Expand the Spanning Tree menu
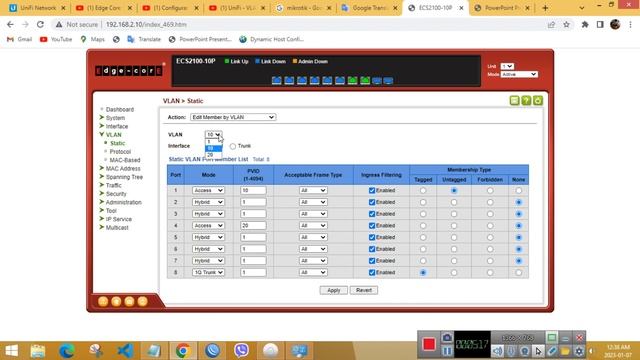This screenshot has height=360, width=640. coord(124,177)
